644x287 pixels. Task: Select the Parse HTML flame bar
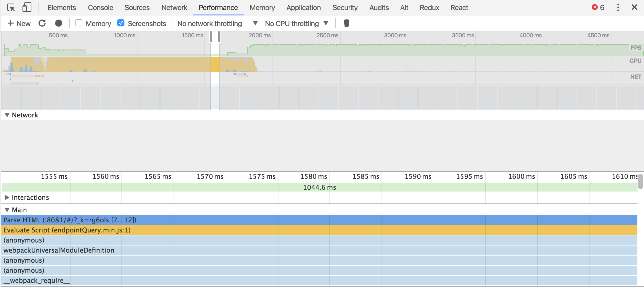click(x=319, y=220)
